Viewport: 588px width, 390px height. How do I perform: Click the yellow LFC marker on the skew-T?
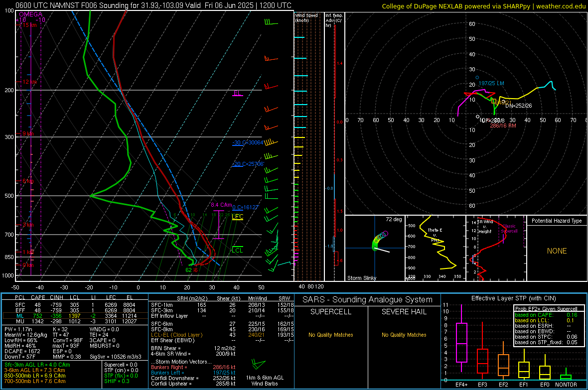point(237,216)
